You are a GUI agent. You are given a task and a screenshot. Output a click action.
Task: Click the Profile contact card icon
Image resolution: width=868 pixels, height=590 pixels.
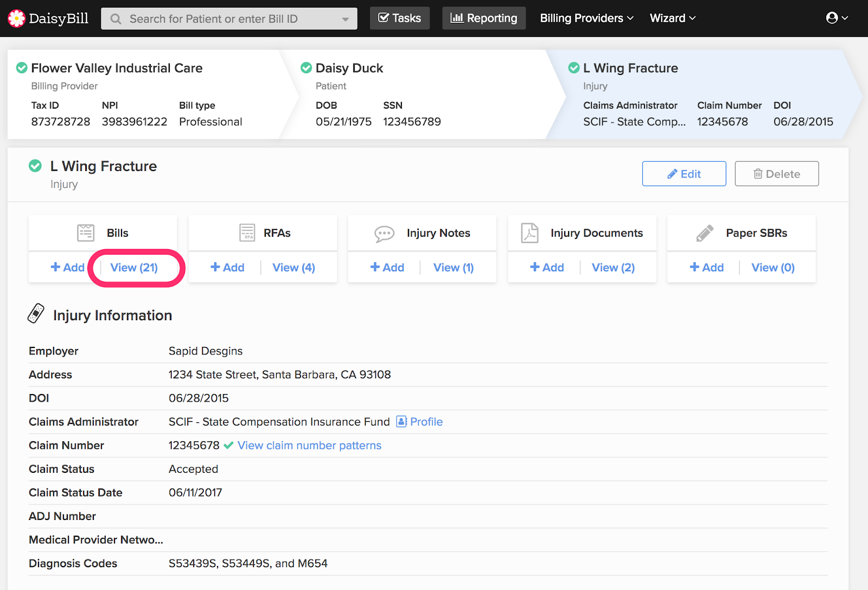point(401,422)
